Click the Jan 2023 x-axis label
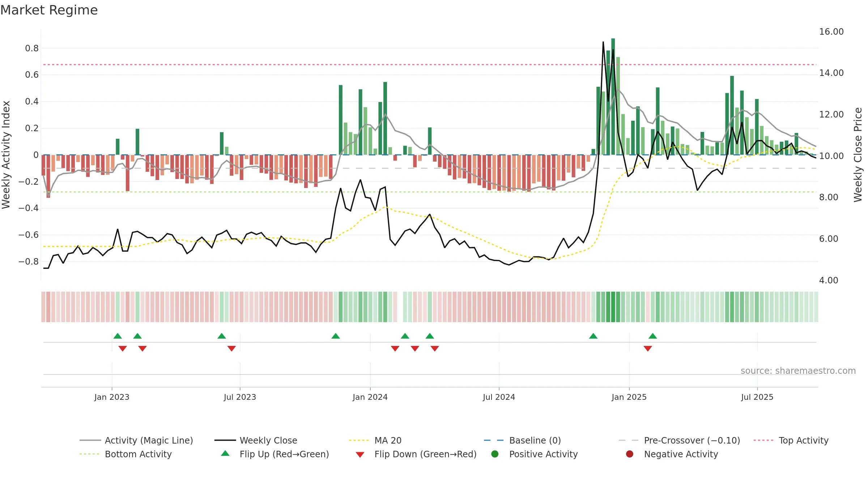The image size is (868, 488). (112, 397)
